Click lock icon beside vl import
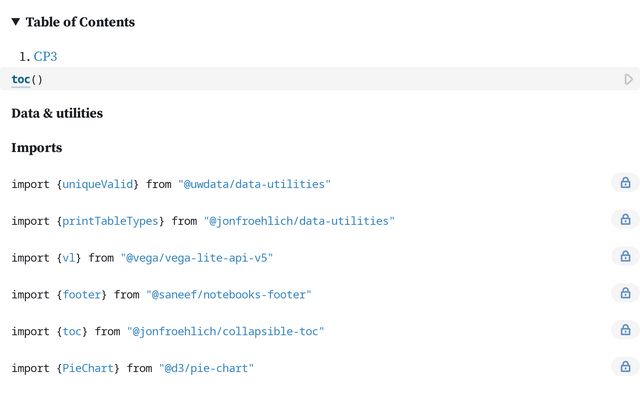Viewport: 640px width, 400px height. 625,257
